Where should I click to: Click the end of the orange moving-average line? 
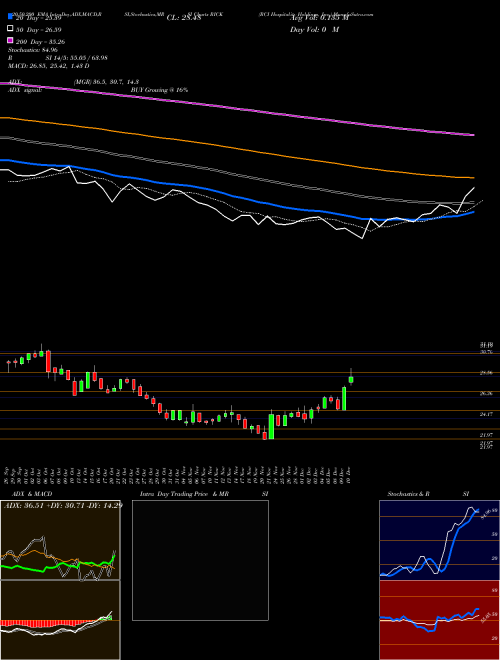click(x=473, y=178)
